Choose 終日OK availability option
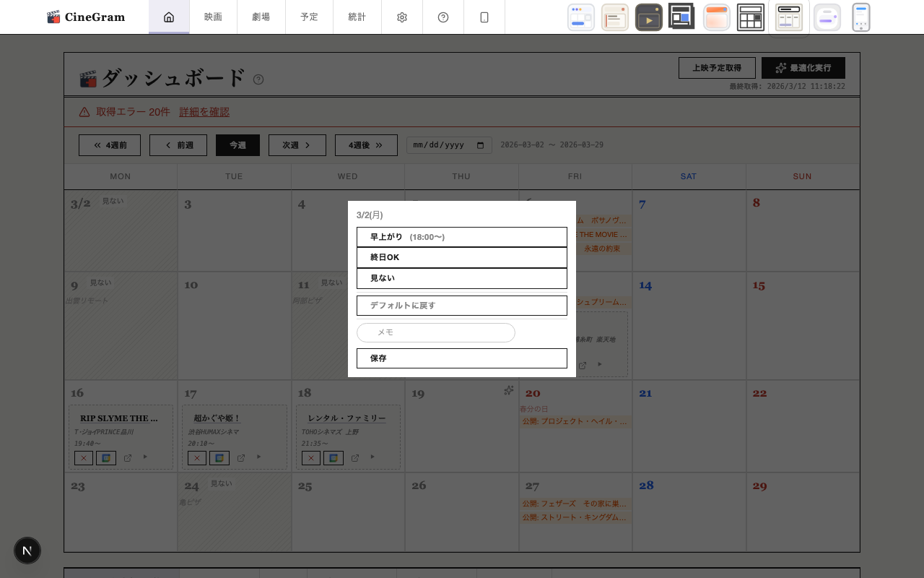The image size is (924, 578). click(461, 258)
